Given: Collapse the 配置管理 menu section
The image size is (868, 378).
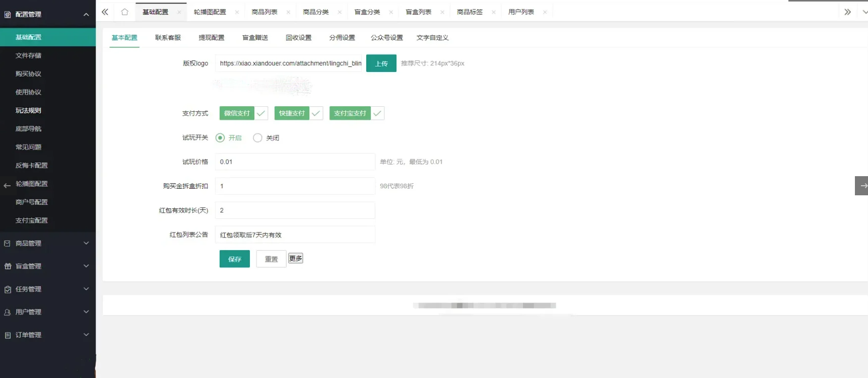Looking at the screenshot, I should 86,15.
